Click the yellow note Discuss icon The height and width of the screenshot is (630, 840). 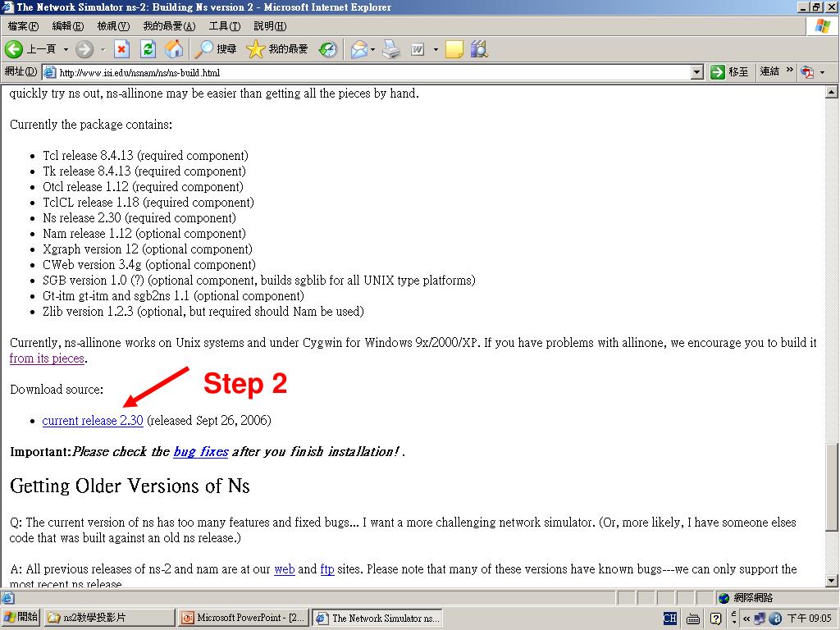point(454,49)
